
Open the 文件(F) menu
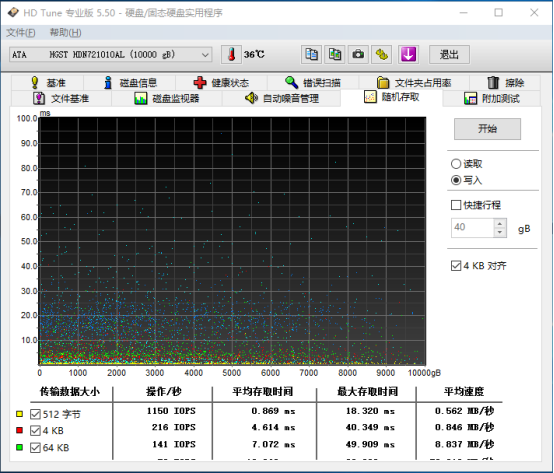(x=21, y=33)
